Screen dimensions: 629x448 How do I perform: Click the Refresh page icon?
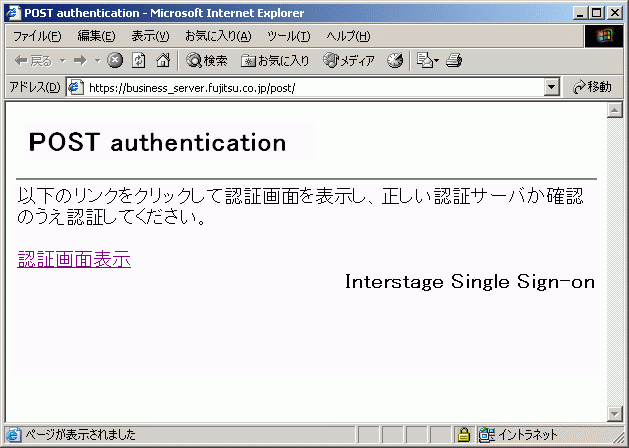tap(139, 61)
